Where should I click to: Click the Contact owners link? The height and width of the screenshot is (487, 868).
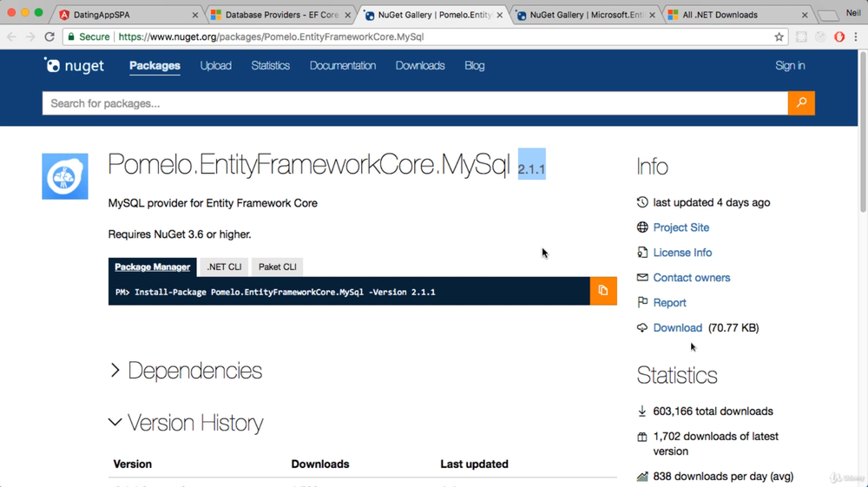pyautogui.click(x=692, y=278)
